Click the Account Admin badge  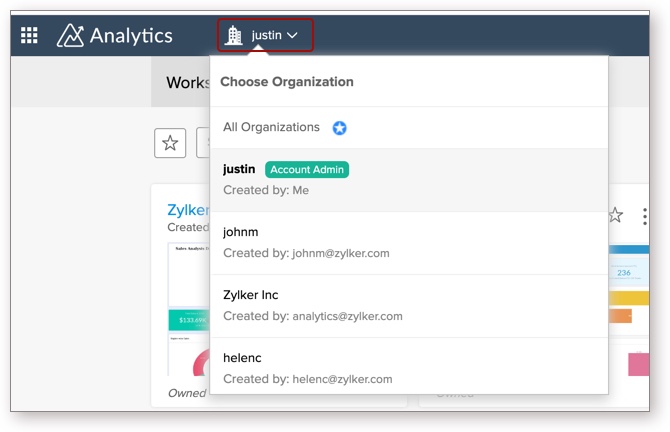click(307, 170)
